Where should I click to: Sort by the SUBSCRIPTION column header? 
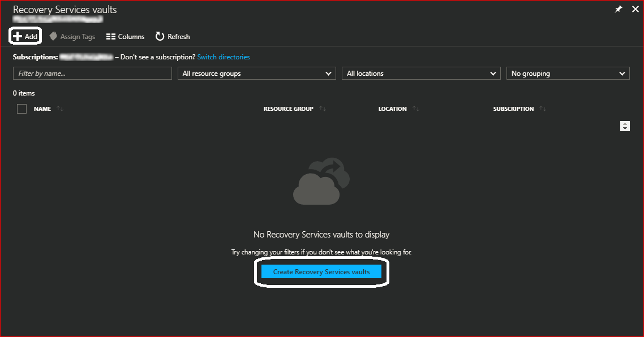click(513, 109)
